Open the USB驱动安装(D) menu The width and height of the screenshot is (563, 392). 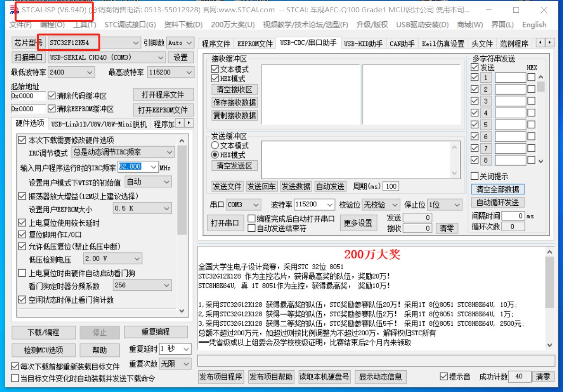coord(422,25)
